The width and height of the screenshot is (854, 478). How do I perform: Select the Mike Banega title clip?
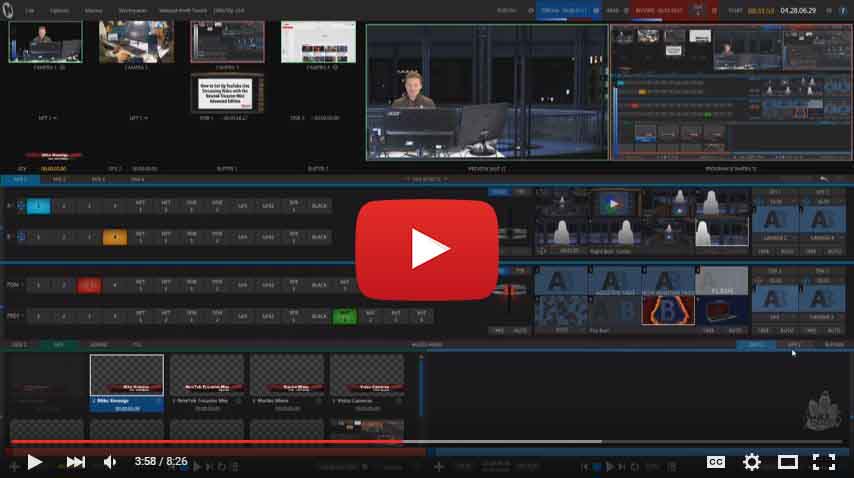(127, 383)
